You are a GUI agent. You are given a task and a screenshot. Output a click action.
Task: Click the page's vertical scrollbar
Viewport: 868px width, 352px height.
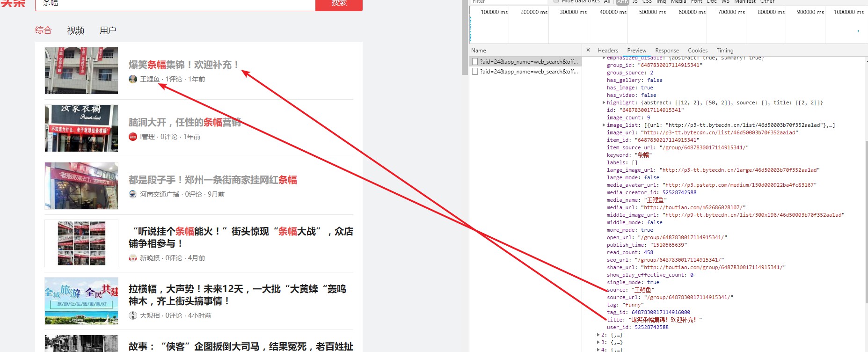pos(465,37)
